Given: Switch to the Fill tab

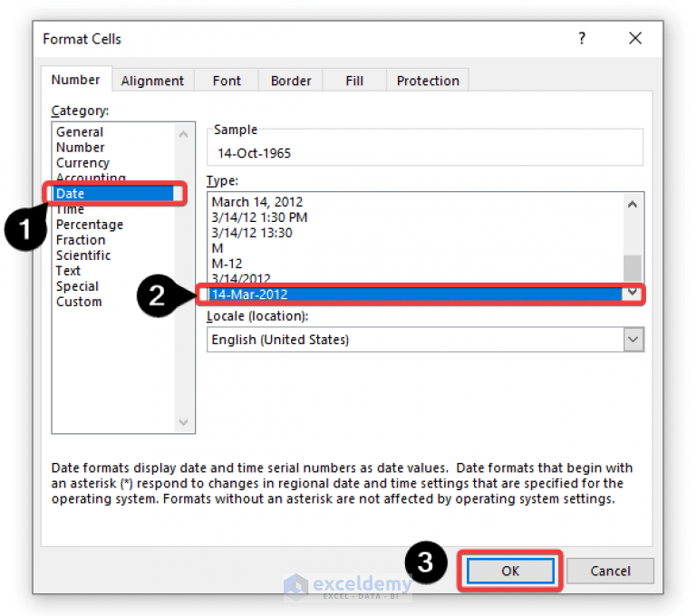Looking at the screenshot, I should coord(354,81).
